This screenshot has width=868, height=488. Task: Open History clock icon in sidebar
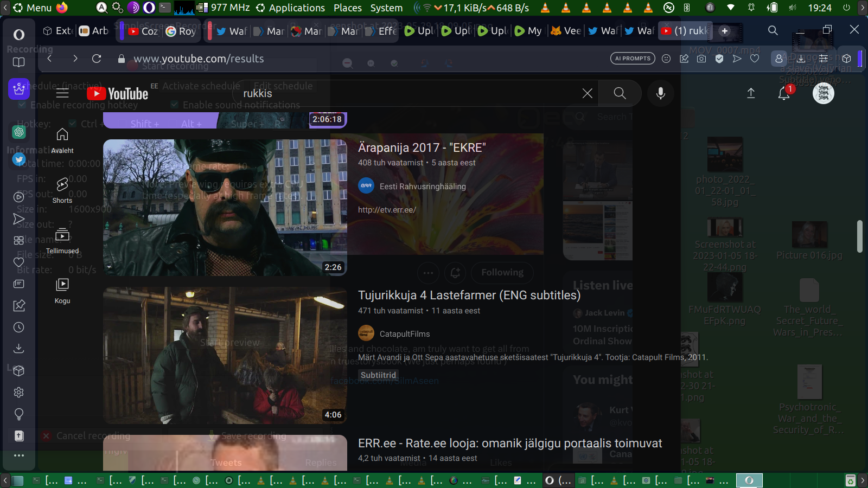19,327
